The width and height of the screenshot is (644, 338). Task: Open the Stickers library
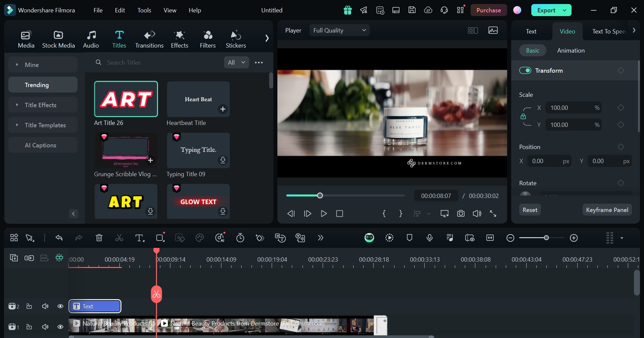pos(236,39)
